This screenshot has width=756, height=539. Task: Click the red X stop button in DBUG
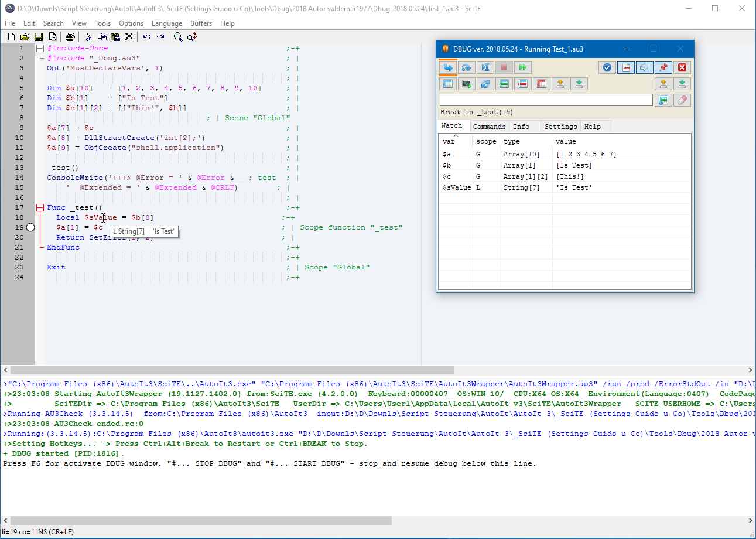682,67
